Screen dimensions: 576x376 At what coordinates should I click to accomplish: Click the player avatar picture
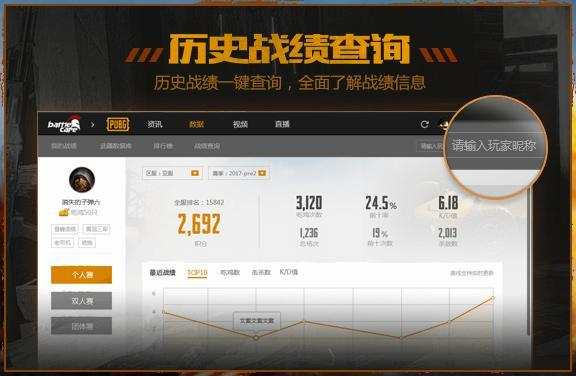click(x=82, y=180)
